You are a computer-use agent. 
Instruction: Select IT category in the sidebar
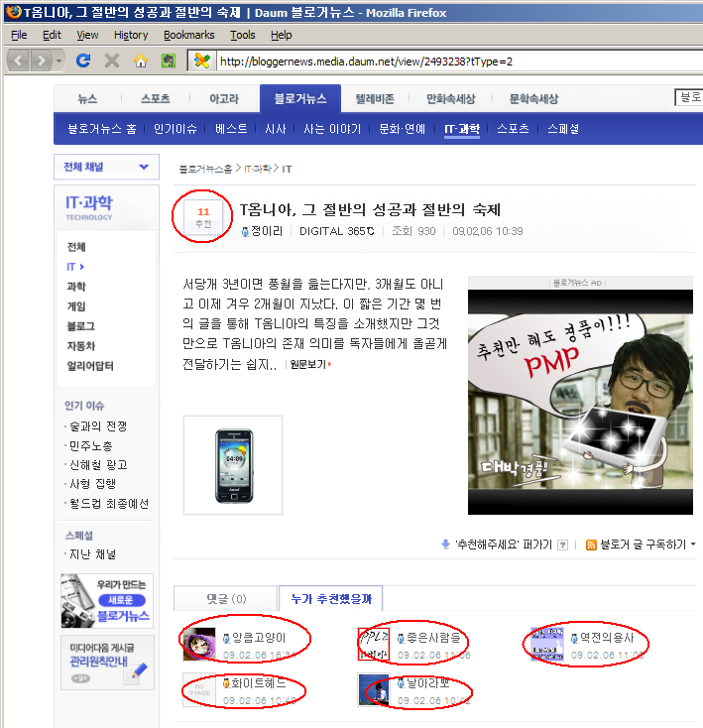pos(74,267)
